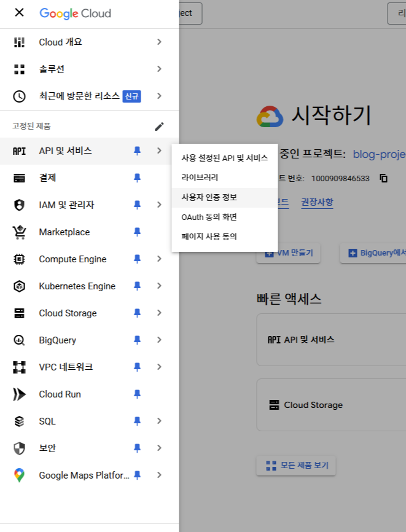Click the Google Maps Platform pin icon
The width and height of the screenshot is (406, 532).
(x=19, y=475)
